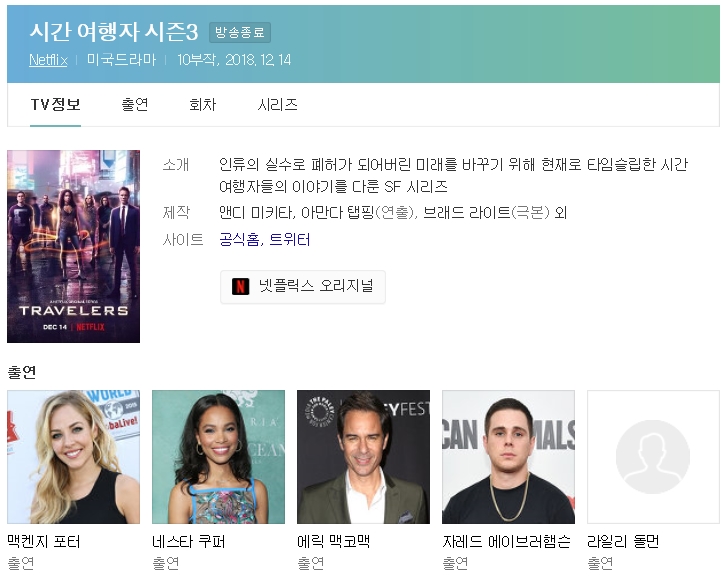Click the 방송종료 status badge
722x578 pixels.
240,32
